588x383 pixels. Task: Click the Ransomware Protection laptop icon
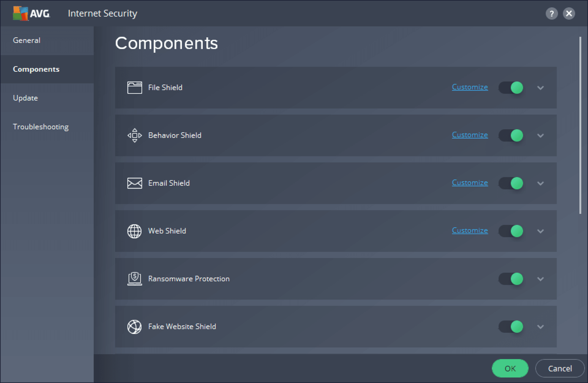click(x=135, y=279)
